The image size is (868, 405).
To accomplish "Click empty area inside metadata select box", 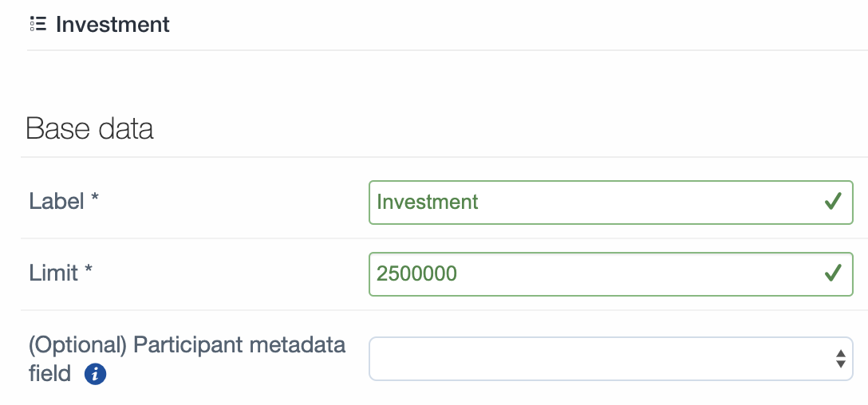I will pyautogui.click(x=601, y=359).
